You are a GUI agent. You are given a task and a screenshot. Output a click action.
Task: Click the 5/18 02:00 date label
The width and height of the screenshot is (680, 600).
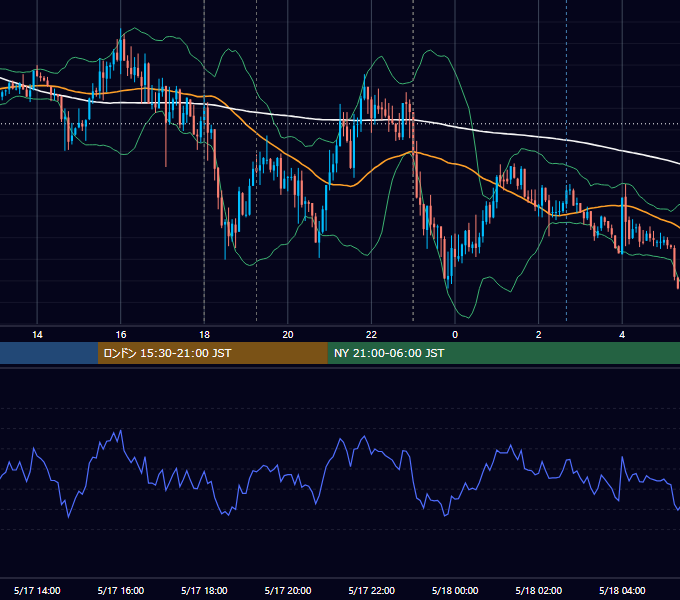539,590
